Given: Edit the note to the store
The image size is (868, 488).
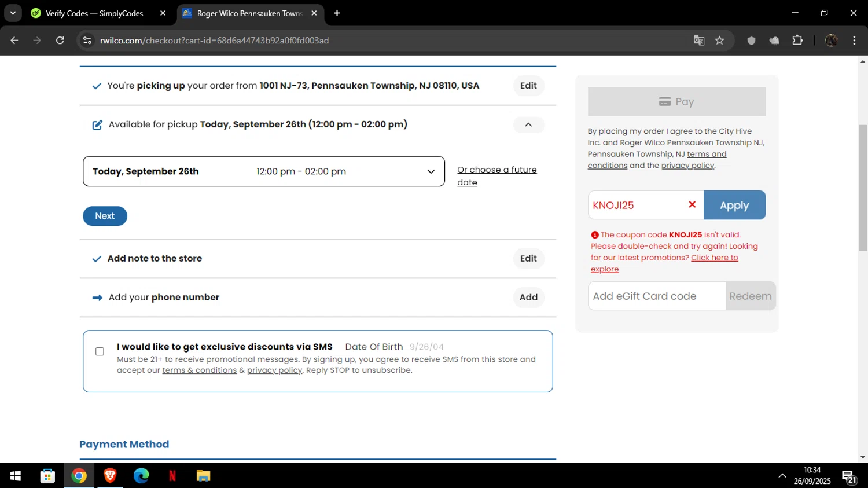Looking at the screenshot, I should (528, 259).
